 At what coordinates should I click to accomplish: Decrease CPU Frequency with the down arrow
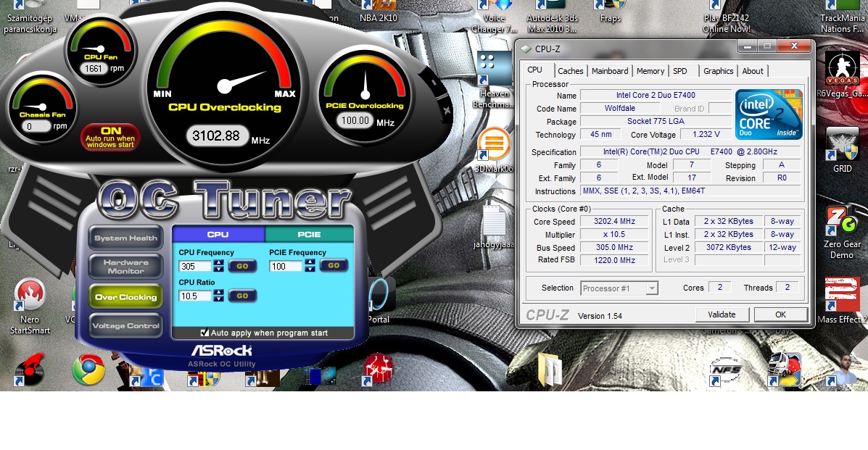219,269
